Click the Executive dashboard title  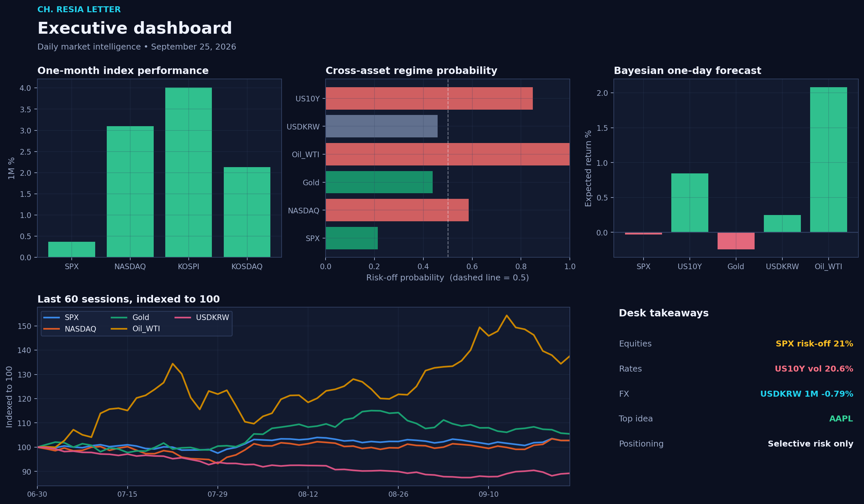(135, 28)
